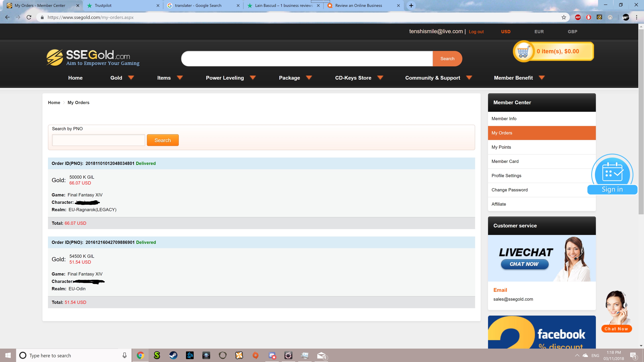Open Profile Settings in Member Center

click(542, 176)
